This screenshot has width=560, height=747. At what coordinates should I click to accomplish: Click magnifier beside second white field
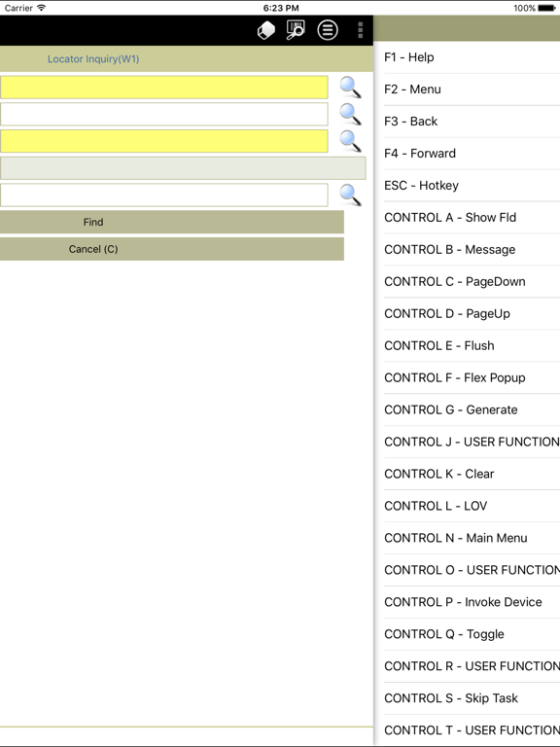[350, 115]
